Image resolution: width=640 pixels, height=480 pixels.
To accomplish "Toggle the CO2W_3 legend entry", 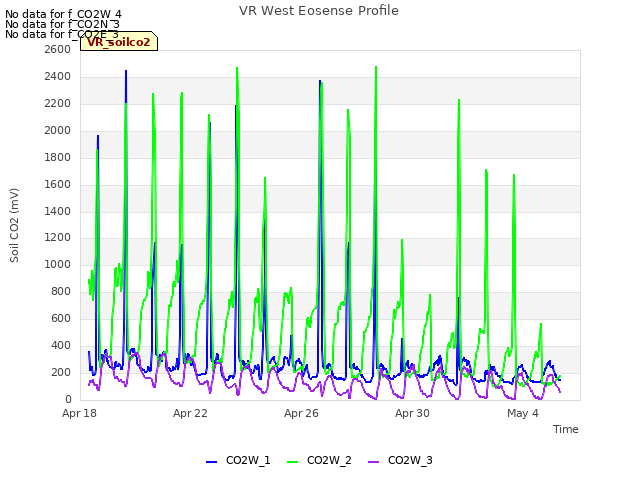I will point(400,460).
